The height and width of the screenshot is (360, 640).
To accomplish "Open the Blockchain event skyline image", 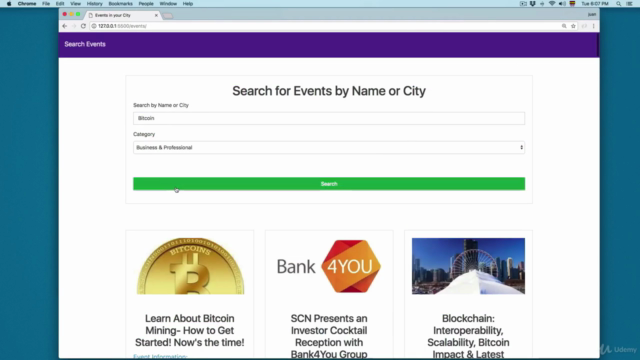I will click(468, 266).
